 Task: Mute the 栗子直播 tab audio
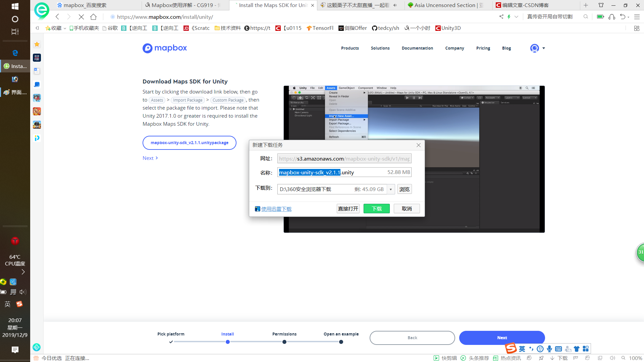(x=395, y=5)
